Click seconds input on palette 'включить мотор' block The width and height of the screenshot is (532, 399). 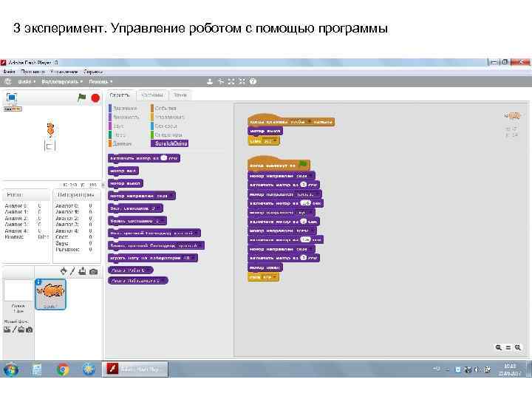tap(164, 158)
